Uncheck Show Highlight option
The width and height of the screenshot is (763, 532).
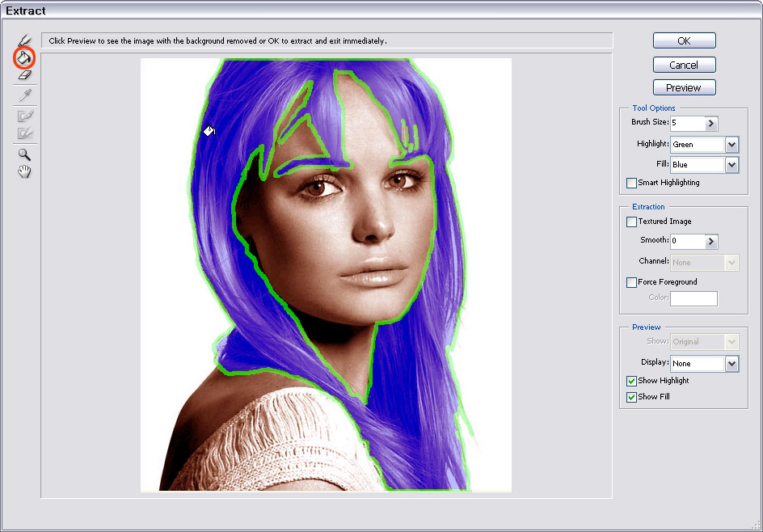point(631,381)
